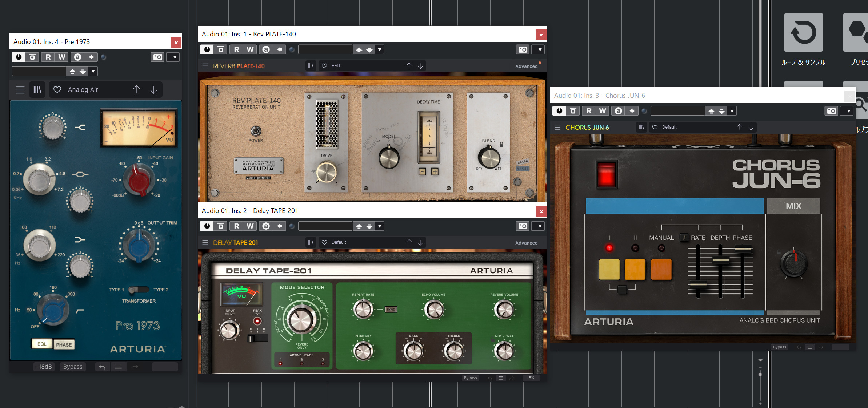The image size is (868, 408).
Task: Enable Write automation in Chorus JUN-6 window
Action: [603, 111]
